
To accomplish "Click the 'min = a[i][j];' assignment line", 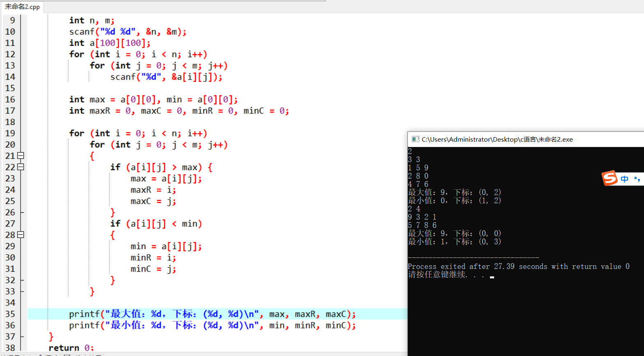I will [166, 246].
